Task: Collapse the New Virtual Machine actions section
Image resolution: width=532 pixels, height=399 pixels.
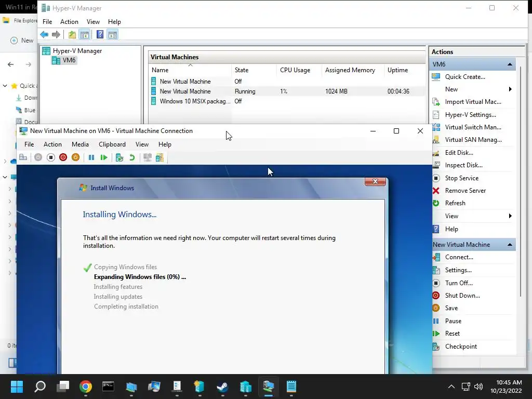Action: pyautogui.click(x=510, y=245)
